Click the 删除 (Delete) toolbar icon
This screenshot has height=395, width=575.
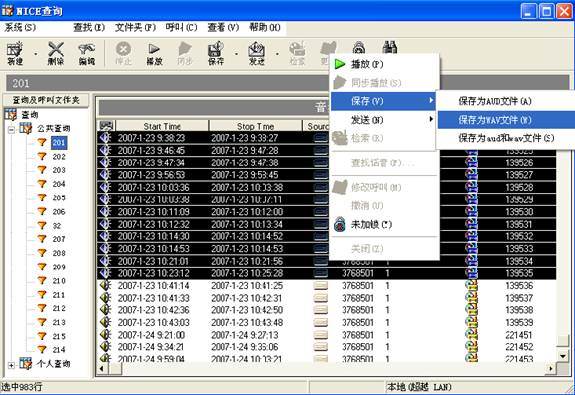[56, 54]
